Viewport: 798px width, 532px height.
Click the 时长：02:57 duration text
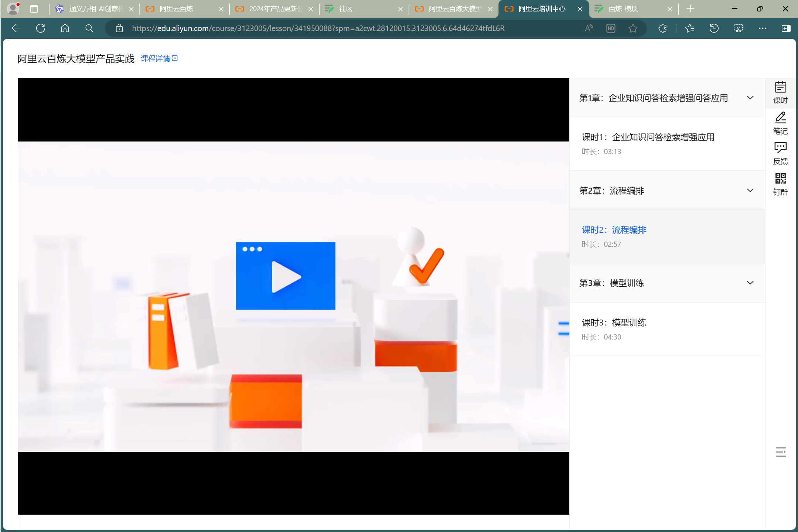pos(601,244)
